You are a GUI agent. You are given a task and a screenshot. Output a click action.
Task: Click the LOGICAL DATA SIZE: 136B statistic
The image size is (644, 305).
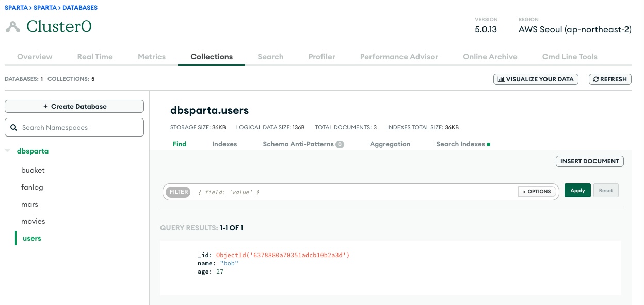click(x=270, y=127)
